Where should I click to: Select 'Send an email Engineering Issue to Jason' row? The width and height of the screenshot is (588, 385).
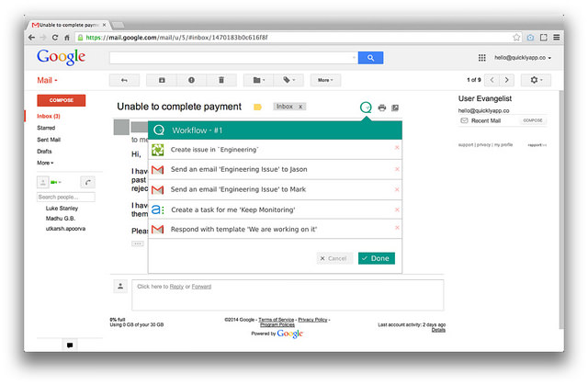[x=275, y=169]
